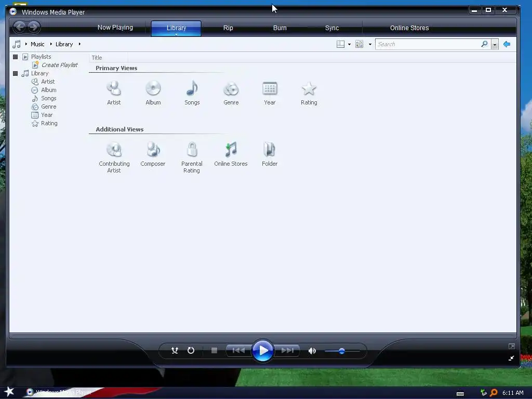Screen dimensions: 532x399
Task: Click the clock showing 6:11 AM
Action: click(x=513, y=393)
